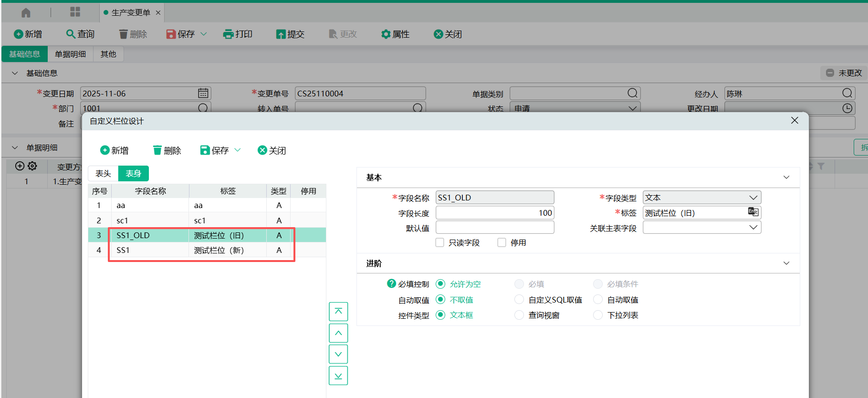Enable the 只读字段 checkbox
Image resolution: width=868 pixels, height=398 pixels.
(440, 242)
